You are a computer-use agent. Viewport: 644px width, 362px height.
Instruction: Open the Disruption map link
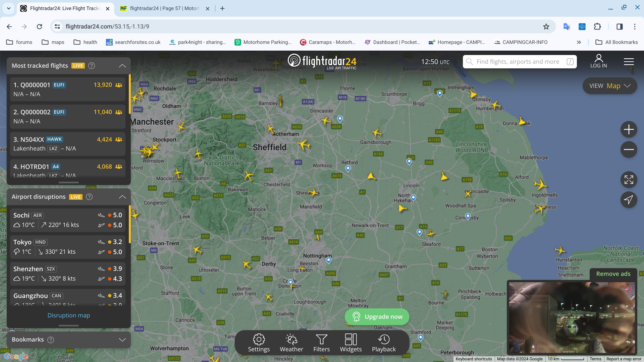[x=68, y=315]
